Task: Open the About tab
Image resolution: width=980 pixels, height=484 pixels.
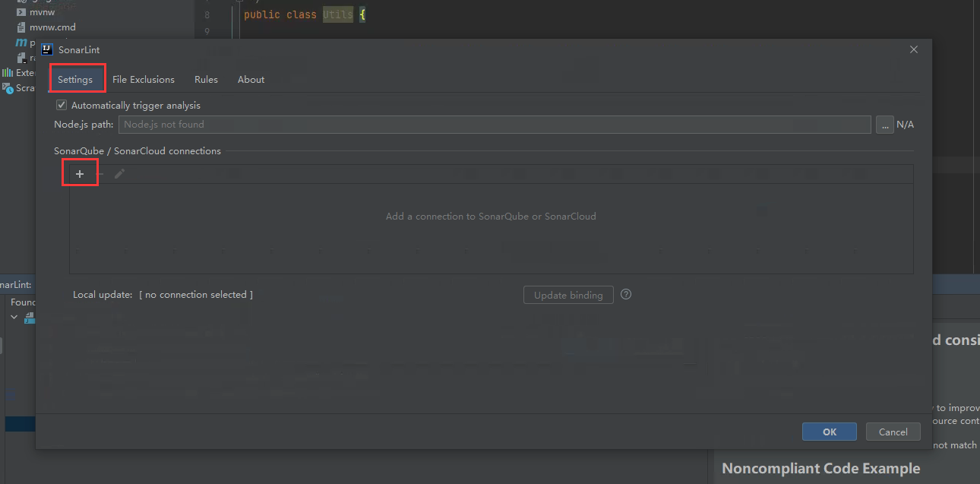Action: [251, 79]
